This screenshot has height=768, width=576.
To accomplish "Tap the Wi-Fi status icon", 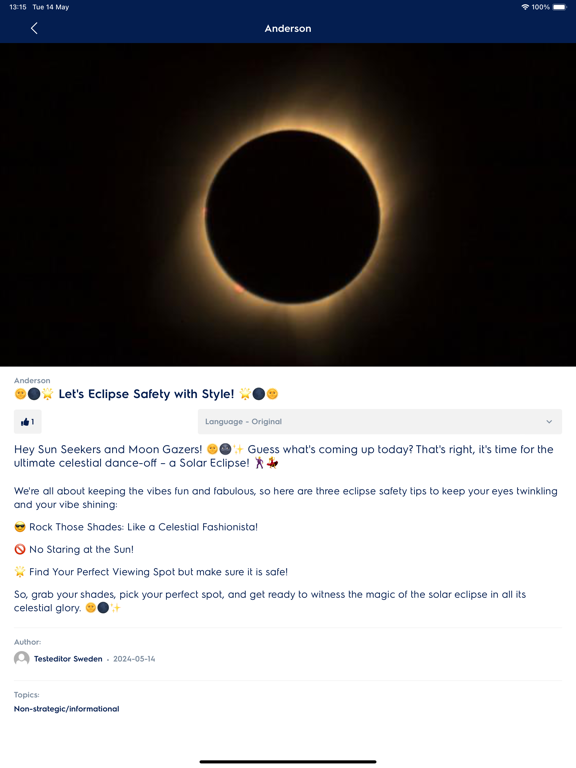I will click(525, 7).
